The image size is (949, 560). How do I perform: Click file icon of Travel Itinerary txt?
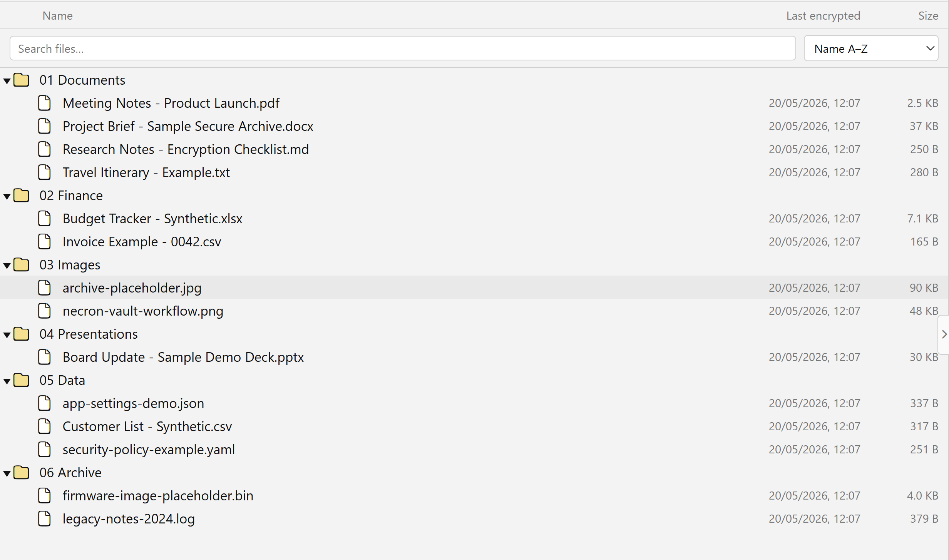pos(44,172)
